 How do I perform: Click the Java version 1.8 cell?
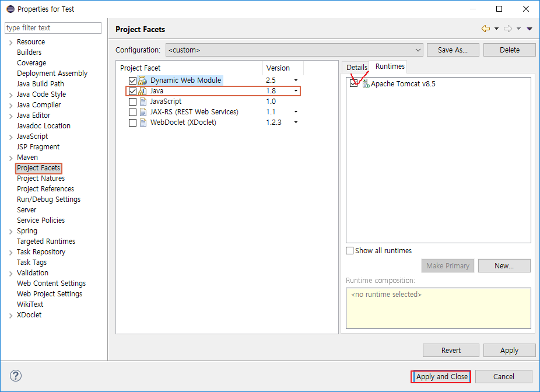(x=271, y=91)
